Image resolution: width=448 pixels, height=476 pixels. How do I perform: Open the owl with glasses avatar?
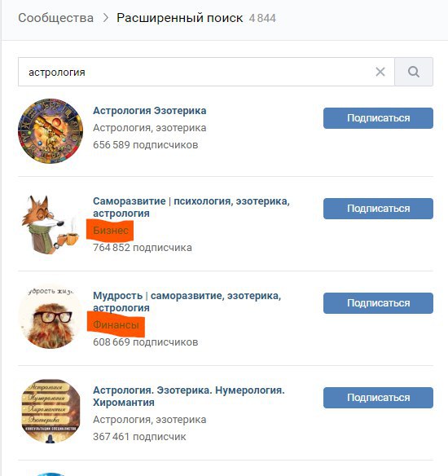tap(51, 317)
